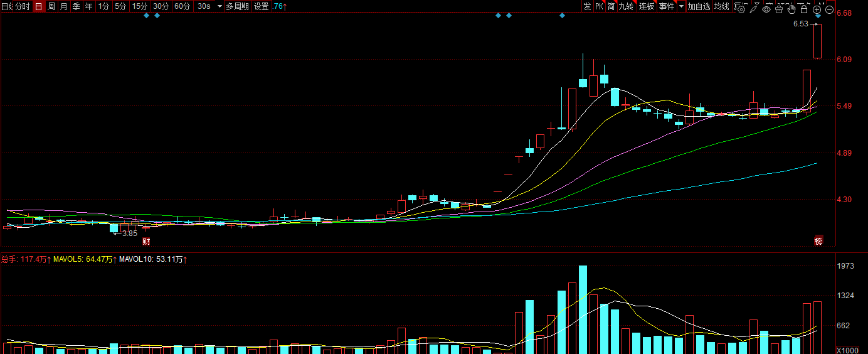Expand the dropdown arrow after 事件
The image size is (868, 354).
(682, 6)
